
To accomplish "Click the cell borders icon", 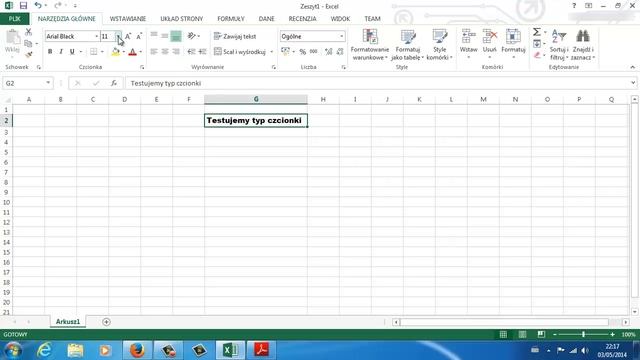I will 93,51.
